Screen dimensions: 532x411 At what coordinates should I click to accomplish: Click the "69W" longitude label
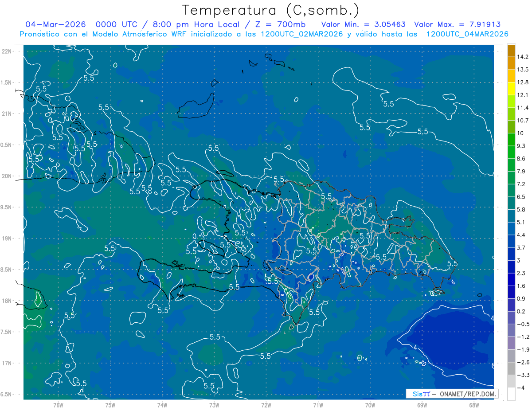[x=422, y=405]
